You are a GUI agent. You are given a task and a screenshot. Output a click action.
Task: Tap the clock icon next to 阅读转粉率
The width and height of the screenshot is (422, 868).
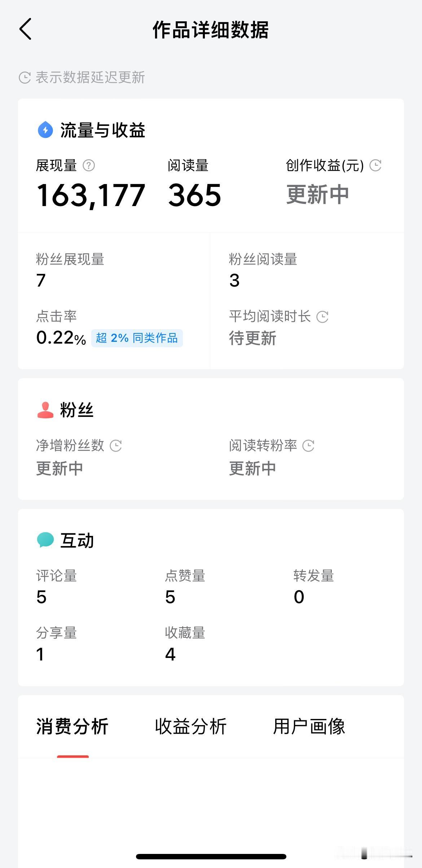(308, 446)
